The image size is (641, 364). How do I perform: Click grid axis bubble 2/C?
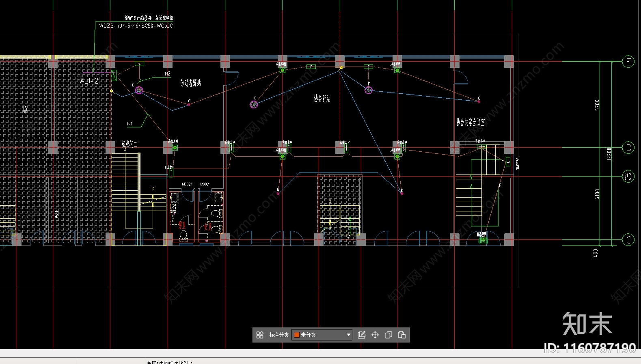[x=628, y=176]
